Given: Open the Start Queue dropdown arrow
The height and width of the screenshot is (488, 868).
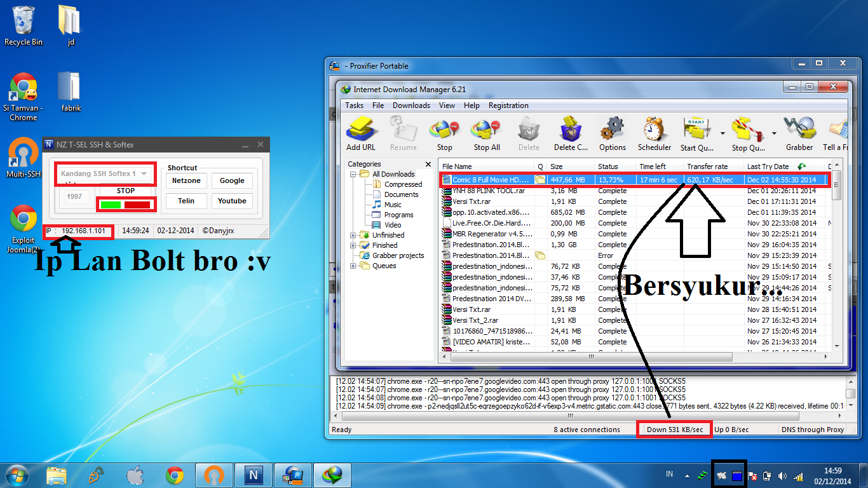Looking at the screenshot, I should pyautogui.click(x=722, y=133).
